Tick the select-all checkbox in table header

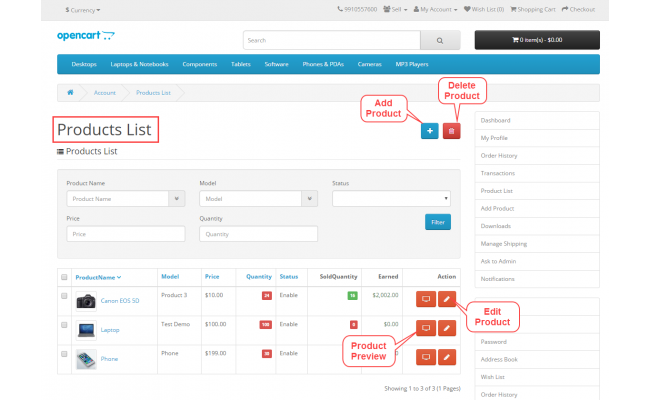(64, 277)
